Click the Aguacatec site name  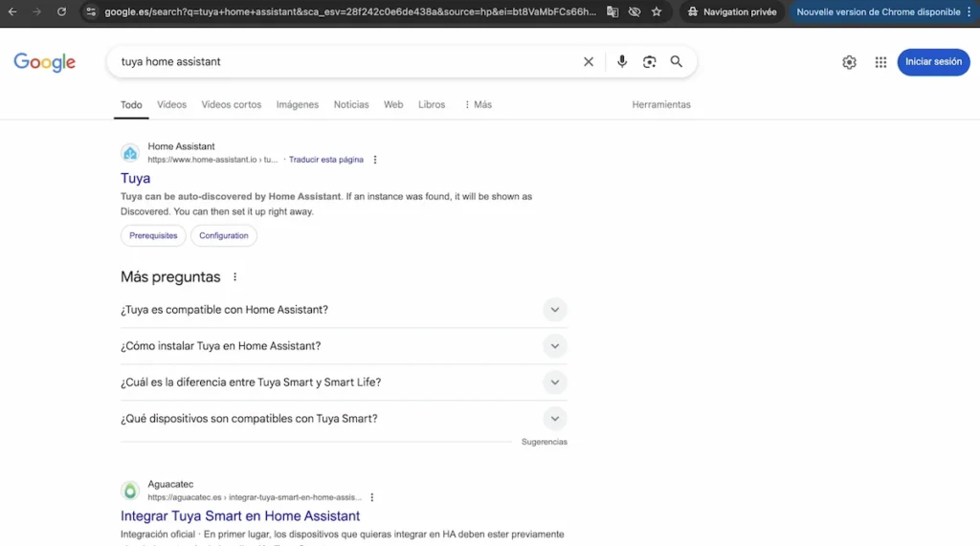[170, 484]
